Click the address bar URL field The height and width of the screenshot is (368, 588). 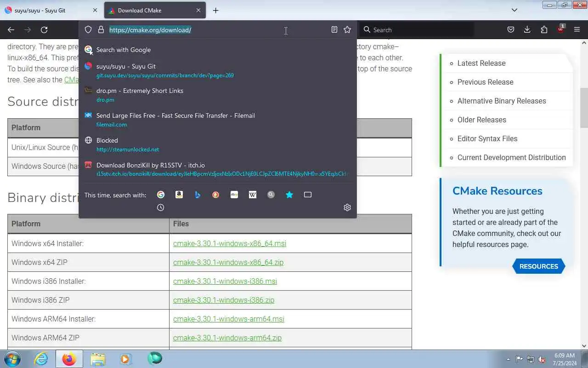click(219, 30)
